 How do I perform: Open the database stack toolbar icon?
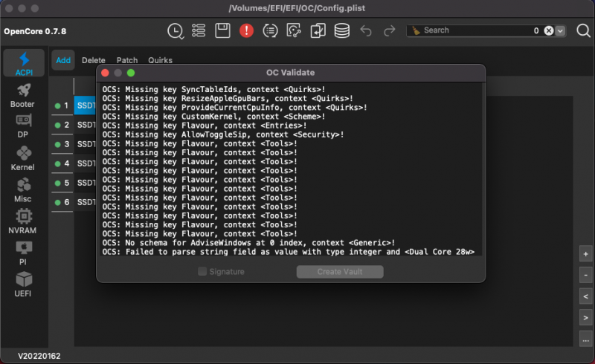(x=341, y=30)
